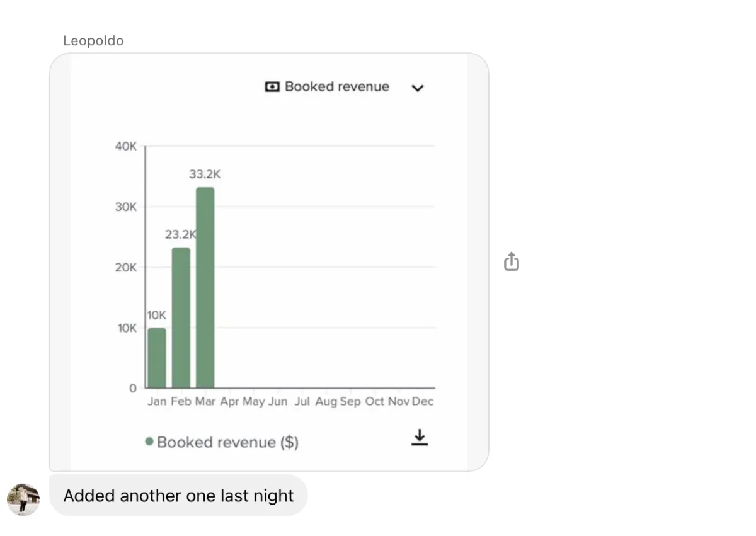Image resolution: width=756 pixels, height=536 pixels.
Task: Click Leopoldo's profile avatar
Action: coord(23,499)
